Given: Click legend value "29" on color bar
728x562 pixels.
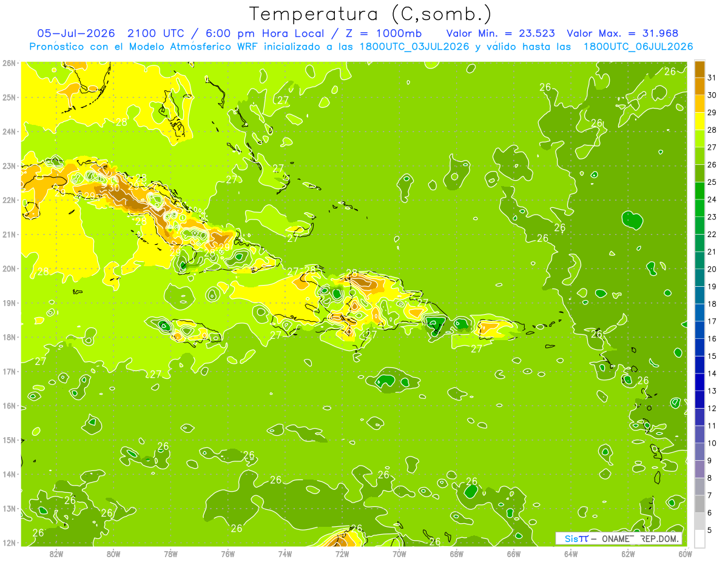Looking at the screenshot, I should tap(712, 112).
